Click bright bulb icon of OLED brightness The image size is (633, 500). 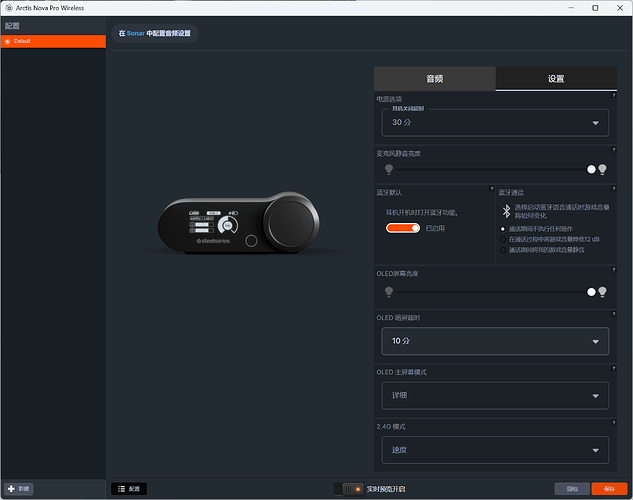pyautogui.click(x=602, y=292)
